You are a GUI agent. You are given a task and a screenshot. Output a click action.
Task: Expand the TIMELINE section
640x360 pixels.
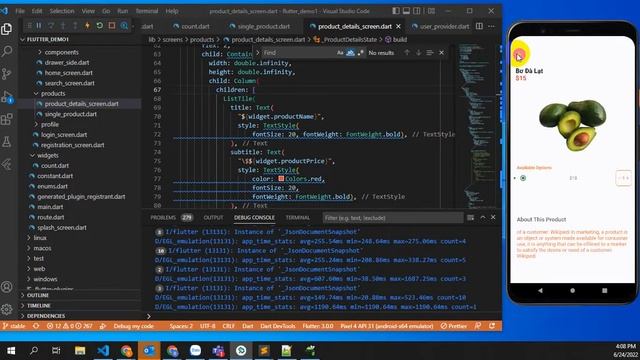pyautogui.click(x=39, y=305)
